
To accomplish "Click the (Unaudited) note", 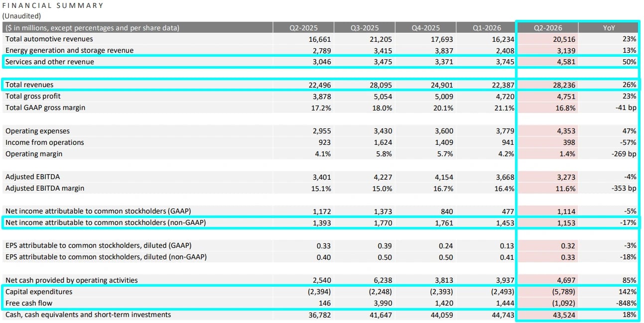I will [x=22, y=16].
